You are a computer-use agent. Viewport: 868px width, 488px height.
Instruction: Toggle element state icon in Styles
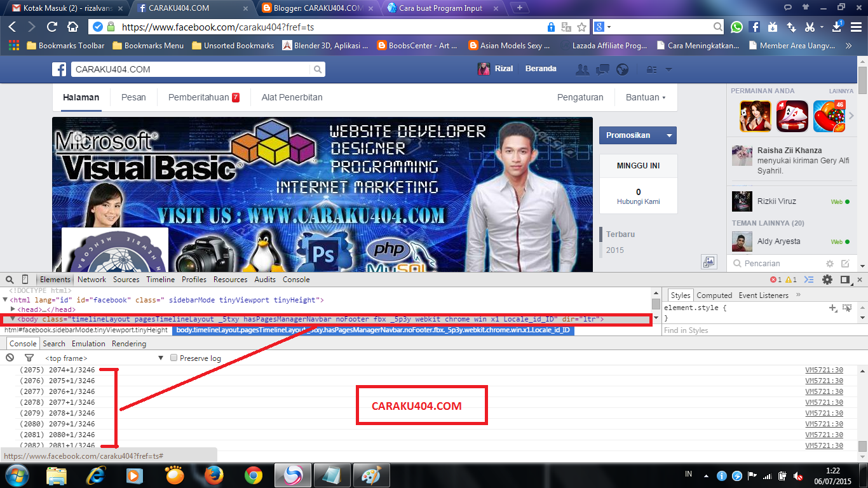(x=846, y=308)
